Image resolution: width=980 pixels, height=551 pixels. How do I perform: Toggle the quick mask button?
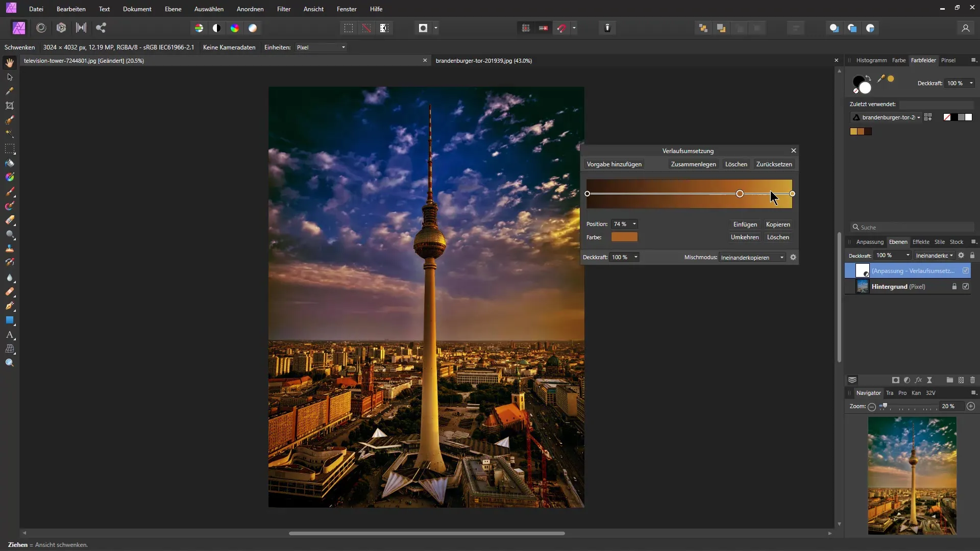tap(423, 28)
